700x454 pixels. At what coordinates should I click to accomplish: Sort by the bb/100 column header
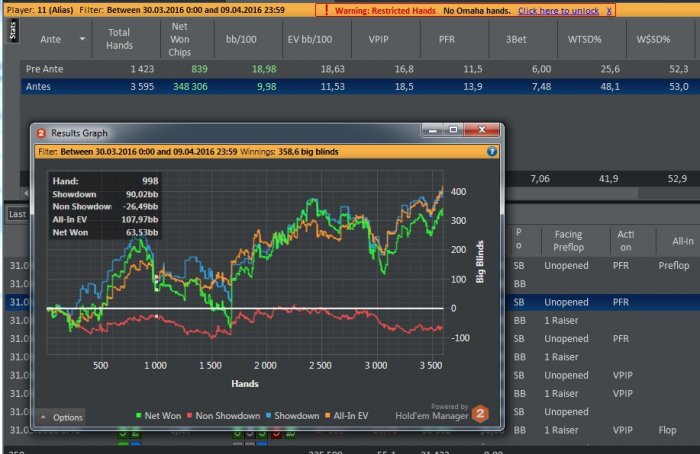[241, 39]
